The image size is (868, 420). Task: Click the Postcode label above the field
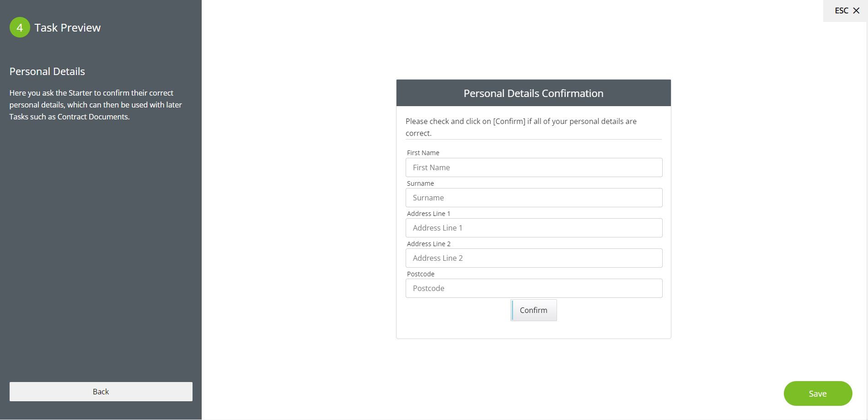[421, 274]
